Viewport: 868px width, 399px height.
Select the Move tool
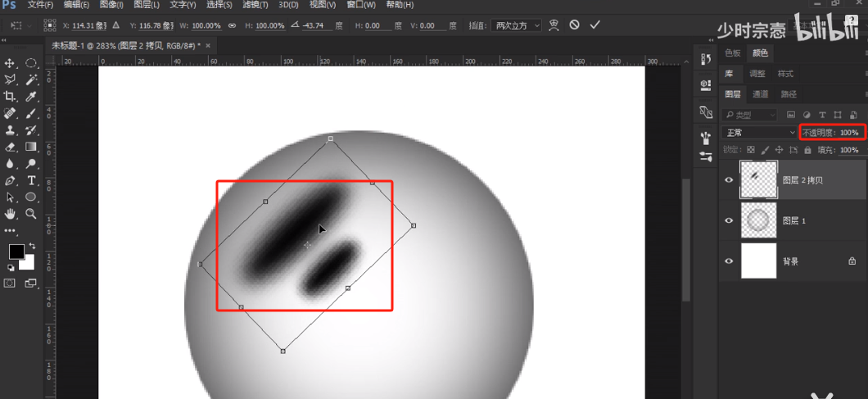(9, 63)
